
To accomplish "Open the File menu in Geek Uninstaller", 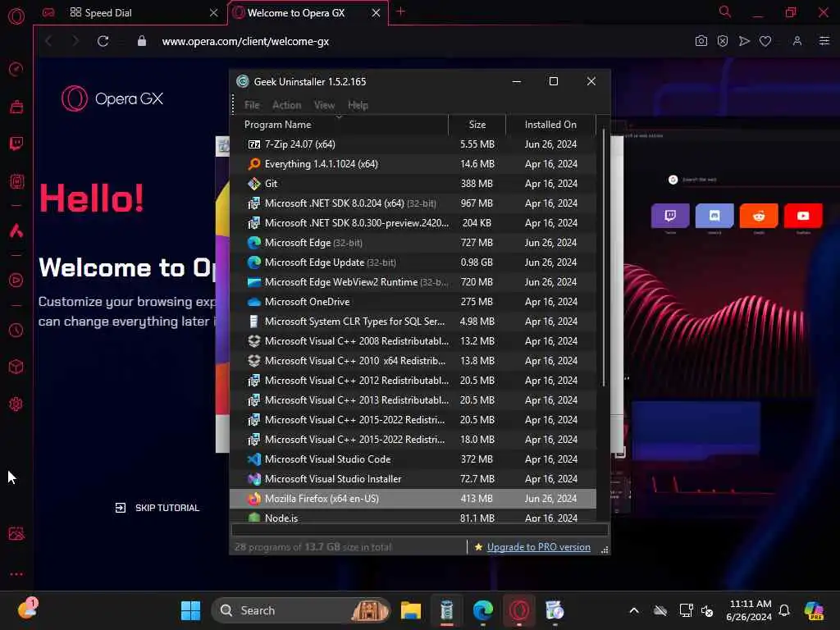I will [252, 105].
